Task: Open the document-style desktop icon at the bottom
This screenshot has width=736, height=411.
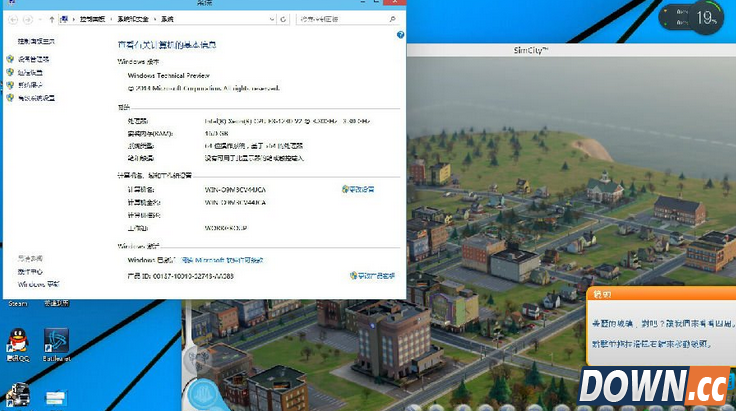Action: (x=56, y=398)
